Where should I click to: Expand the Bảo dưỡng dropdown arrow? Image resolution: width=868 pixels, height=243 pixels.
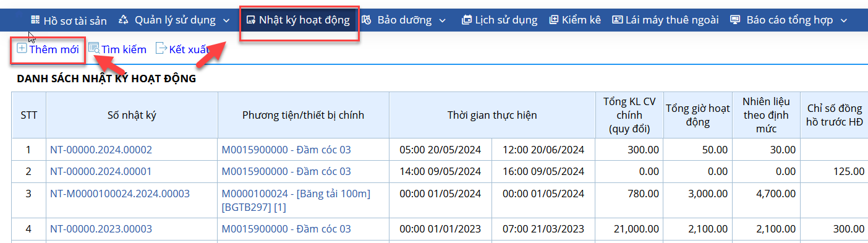442,21
